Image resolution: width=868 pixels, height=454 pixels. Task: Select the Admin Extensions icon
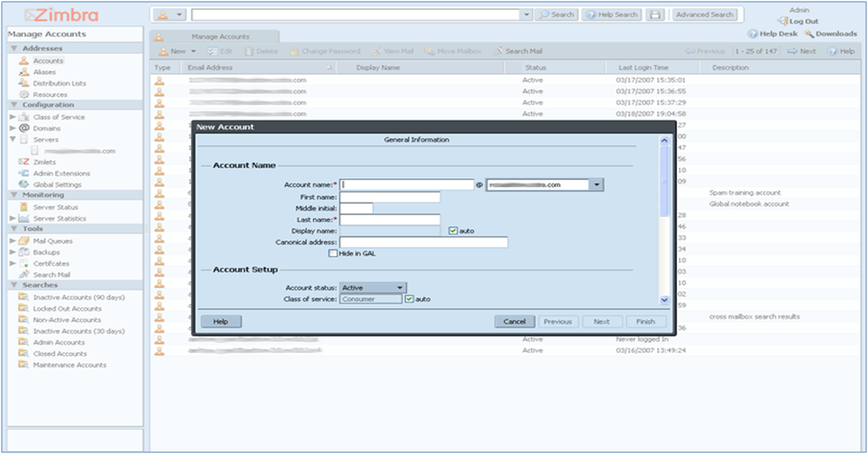pos(23,173)
